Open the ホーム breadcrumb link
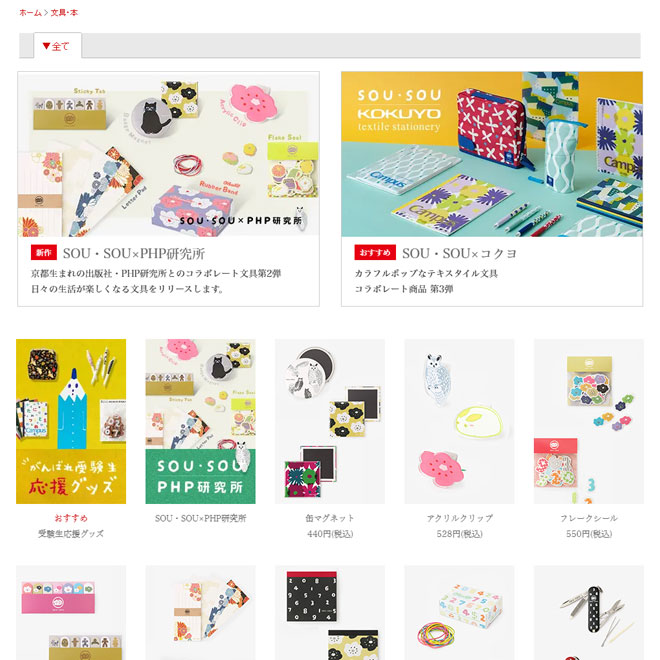660x660 pixels. (x=30, y=13)
